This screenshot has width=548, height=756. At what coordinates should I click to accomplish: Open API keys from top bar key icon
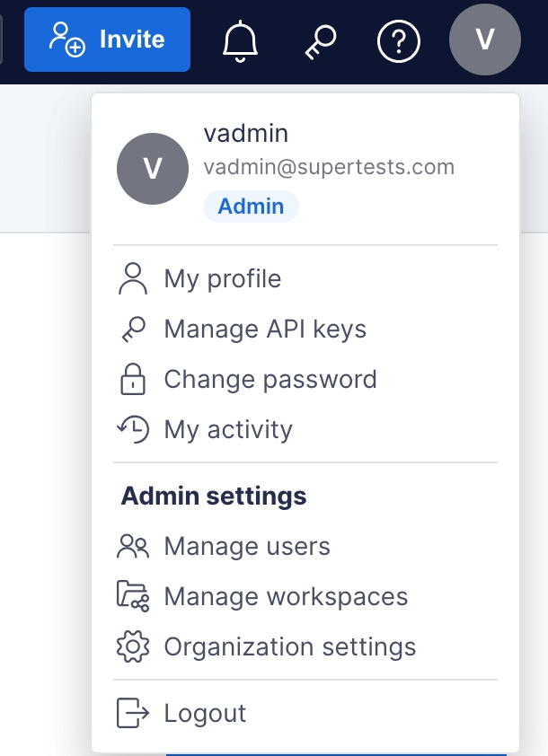pos(320,40)
